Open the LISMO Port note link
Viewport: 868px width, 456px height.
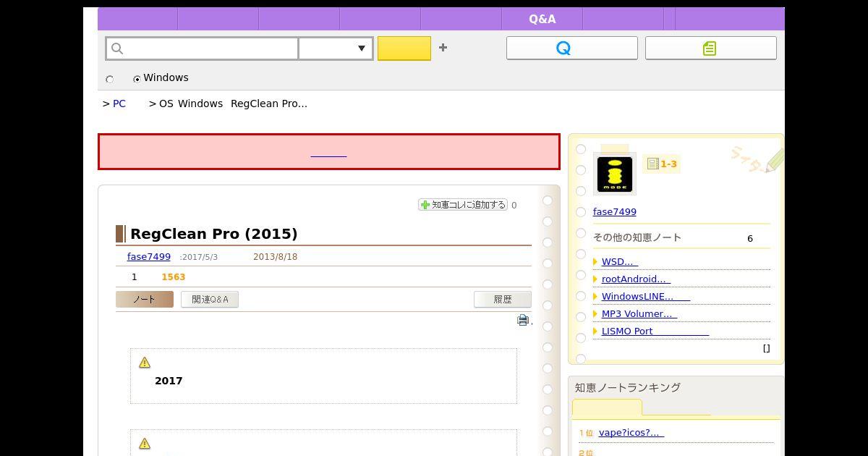[x=655, y=332]
